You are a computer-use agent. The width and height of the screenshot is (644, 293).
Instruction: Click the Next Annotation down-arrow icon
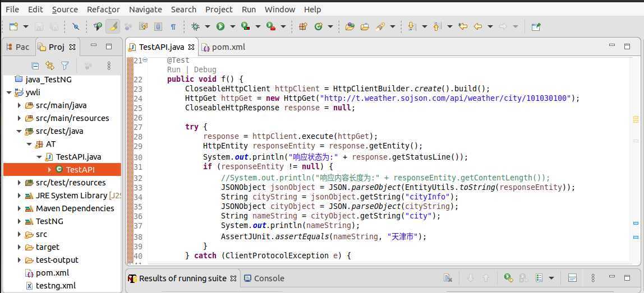click(412, 27)
